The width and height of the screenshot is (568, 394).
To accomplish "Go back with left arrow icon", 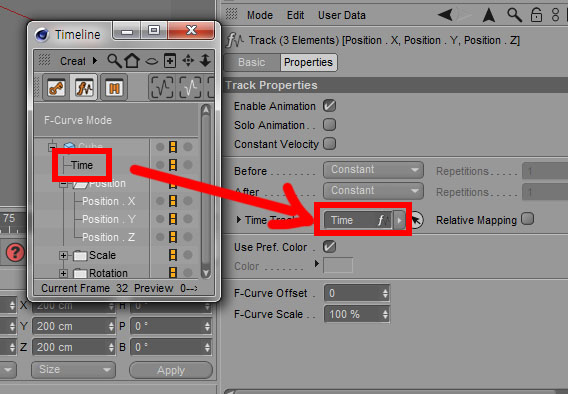I will [445, 15].
